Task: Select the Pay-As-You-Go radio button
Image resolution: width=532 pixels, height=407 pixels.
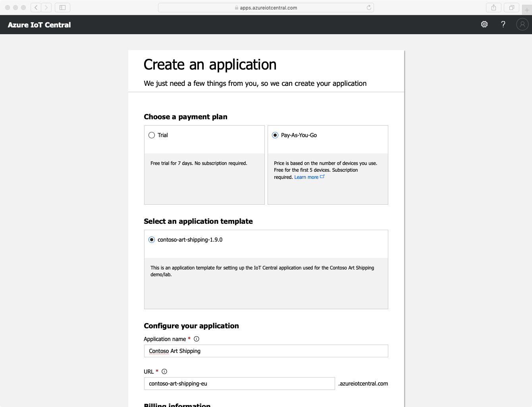Action: click(x=275, y=135)
